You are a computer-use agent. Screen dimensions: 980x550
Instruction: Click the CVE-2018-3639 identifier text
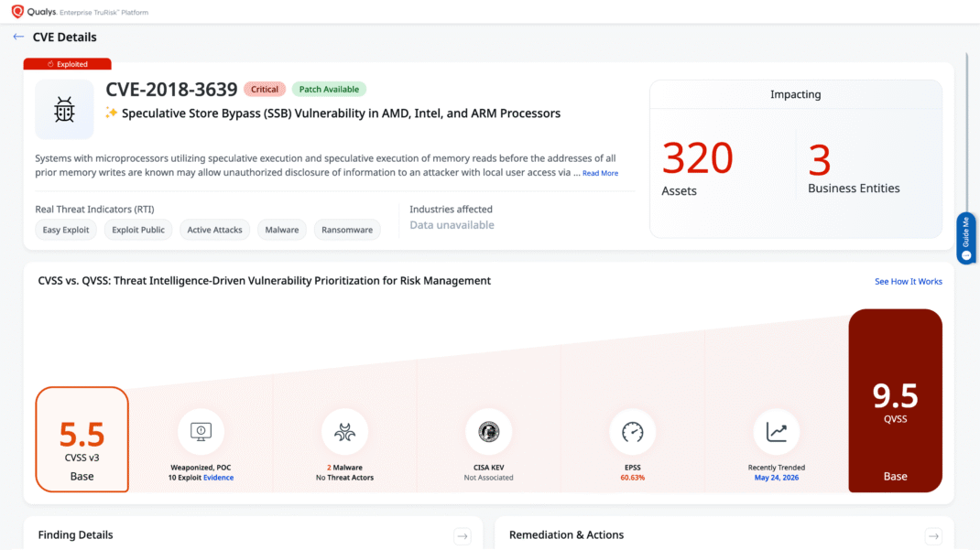171,90
